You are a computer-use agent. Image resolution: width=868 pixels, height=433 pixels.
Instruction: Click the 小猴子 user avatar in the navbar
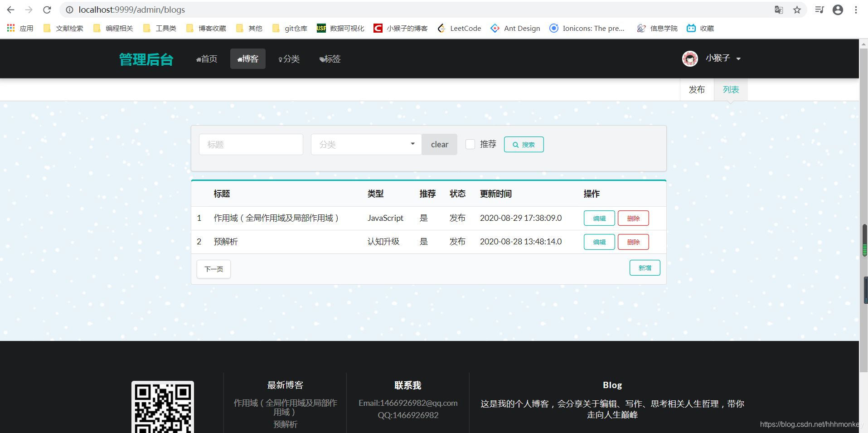[689, 58]
